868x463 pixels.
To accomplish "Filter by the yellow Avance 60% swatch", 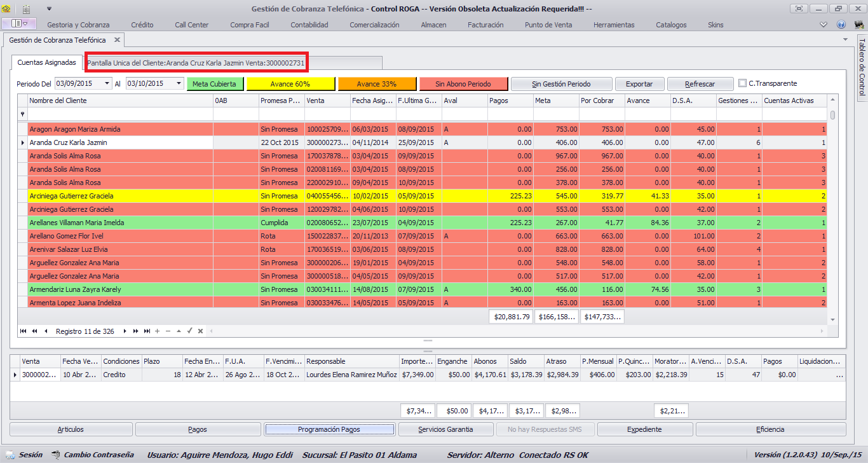I will [290, 83].
